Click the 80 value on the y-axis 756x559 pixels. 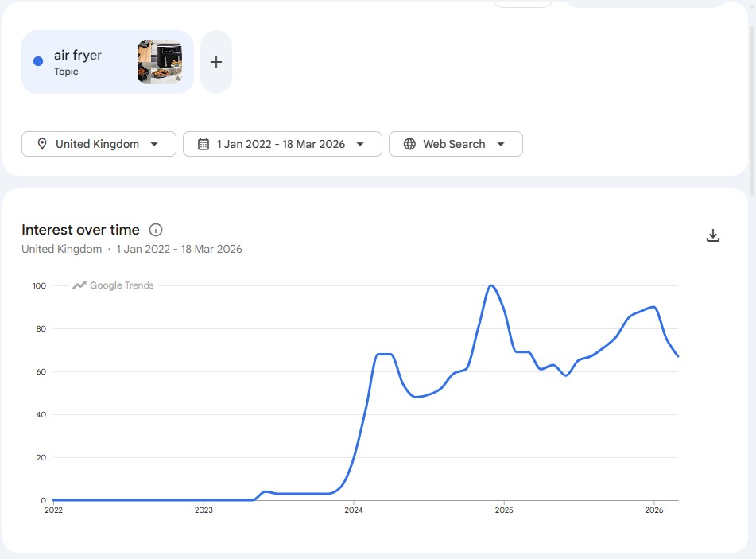point(41,328)
